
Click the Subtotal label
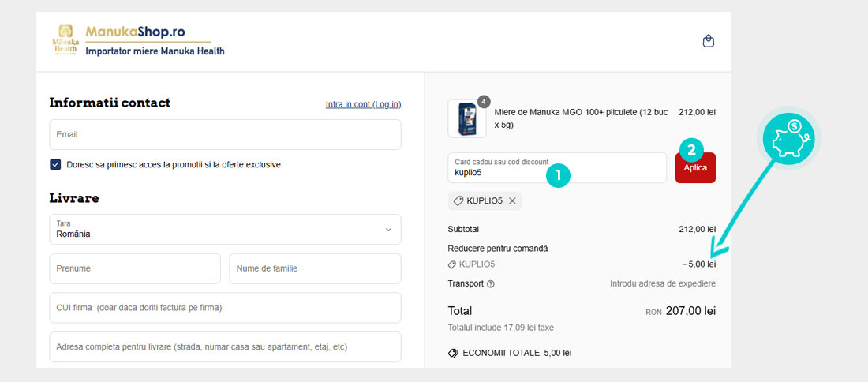coord(463,229)
